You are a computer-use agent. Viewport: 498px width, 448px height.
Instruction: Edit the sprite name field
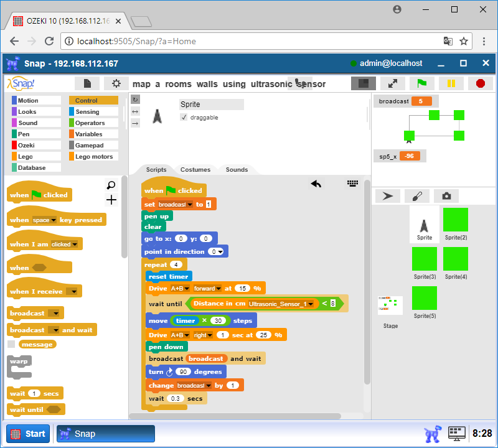(211, 105)
